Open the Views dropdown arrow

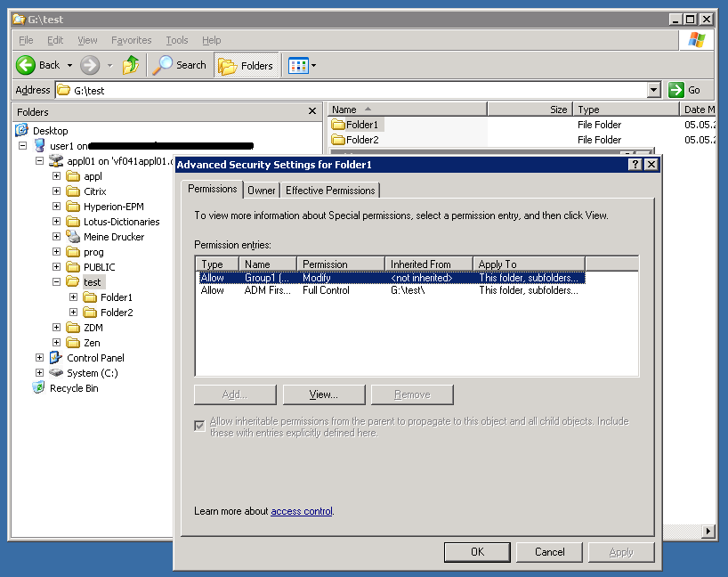point(314,66)
